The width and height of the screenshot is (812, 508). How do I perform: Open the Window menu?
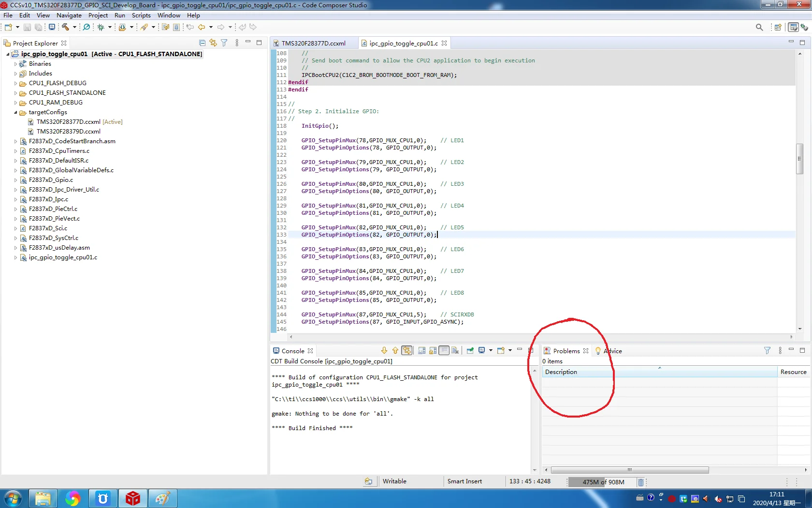[x=169, y=15]
